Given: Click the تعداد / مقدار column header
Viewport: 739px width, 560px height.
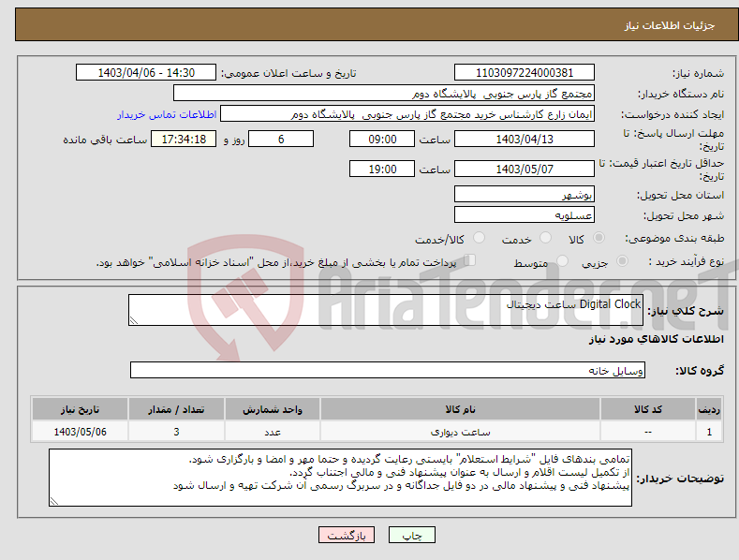Looking at the screenshot, I should click(176, 409).
